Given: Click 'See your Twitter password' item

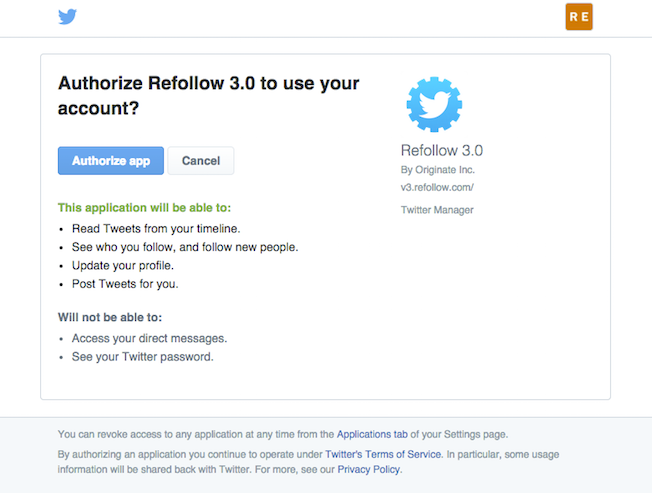Looking at the screenshot, I should point(143,357).
